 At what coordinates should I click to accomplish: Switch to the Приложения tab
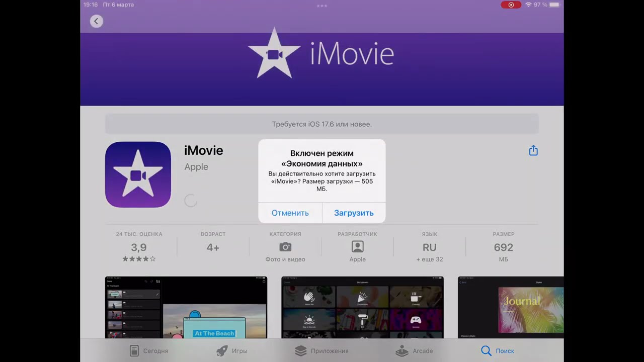[321, 351]
